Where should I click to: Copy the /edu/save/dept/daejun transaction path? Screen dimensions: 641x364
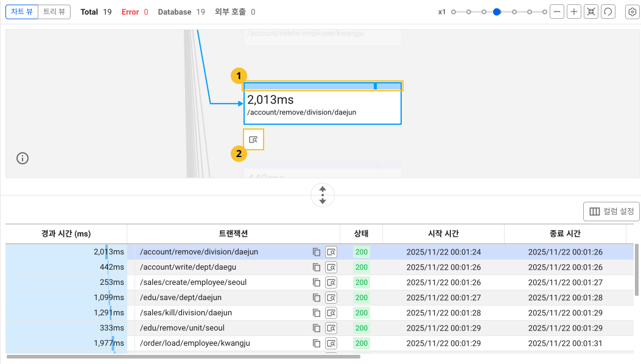[x=316, y=298]
